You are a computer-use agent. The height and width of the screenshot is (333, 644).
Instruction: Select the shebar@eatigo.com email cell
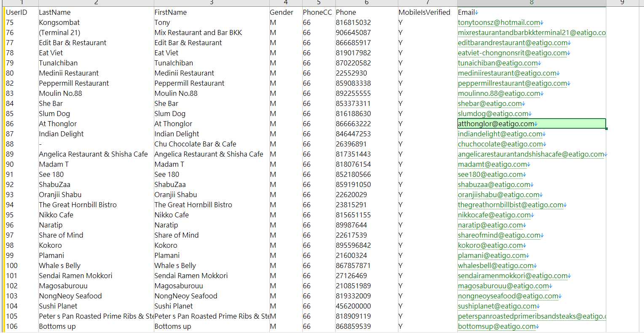pyautogui.click(x=531, y=103)
